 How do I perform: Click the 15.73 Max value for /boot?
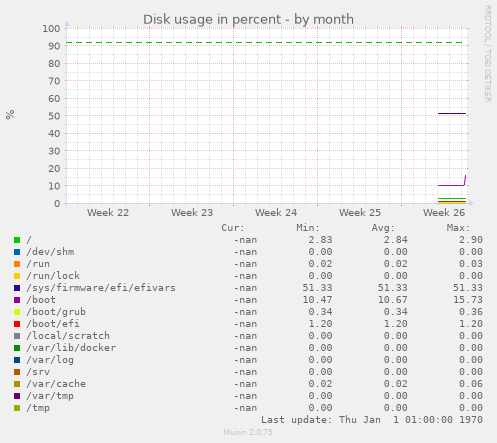pos(468,300)
